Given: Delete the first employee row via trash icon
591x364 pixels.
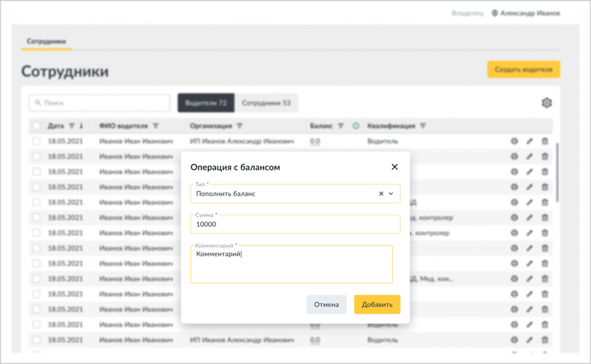Looking at the screenshot, I should click(545, 142).
